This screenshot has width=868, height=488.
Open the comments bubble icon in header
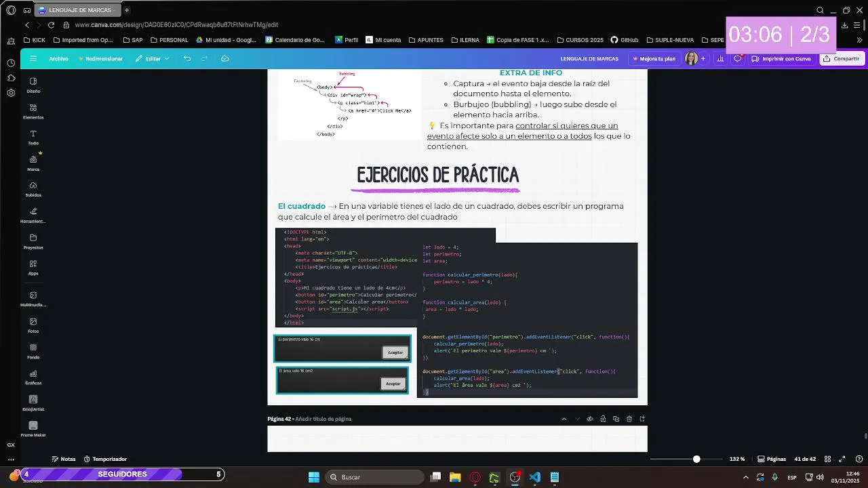tap(738, 59)
